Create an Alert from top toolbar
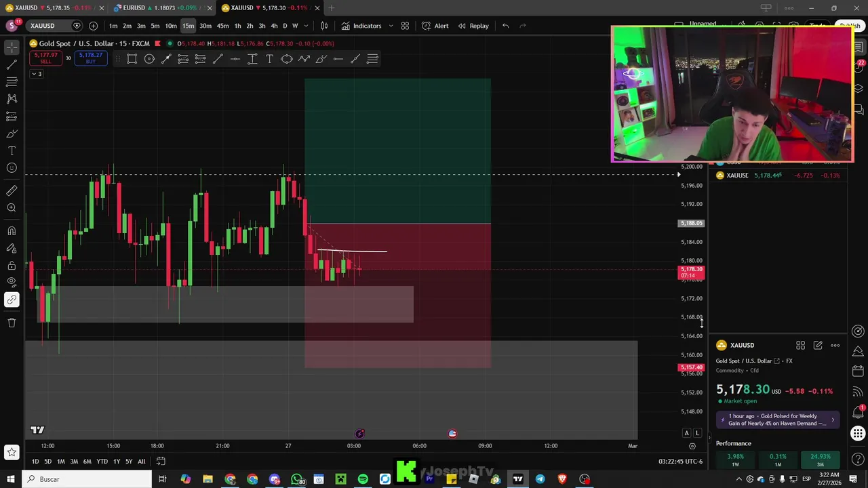This screenshot has height=488, width=868. [435, 26]
